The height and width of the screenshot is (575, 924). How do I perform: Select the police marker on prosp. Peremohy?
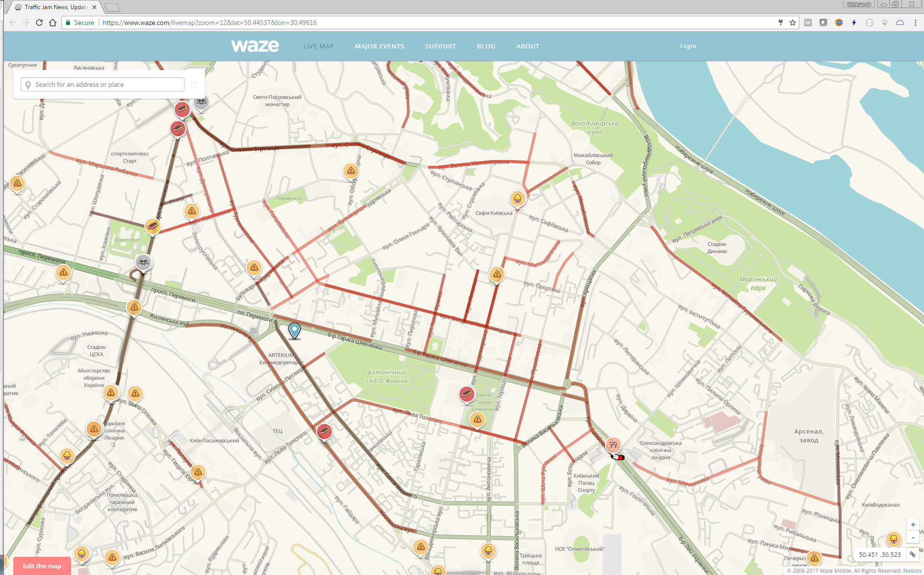coord(143,263)
